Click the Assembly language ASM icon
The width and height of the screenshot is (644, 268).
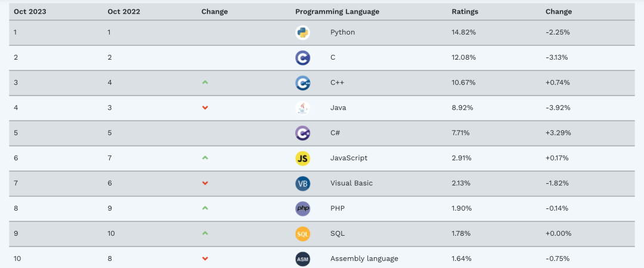pos(302,259)
